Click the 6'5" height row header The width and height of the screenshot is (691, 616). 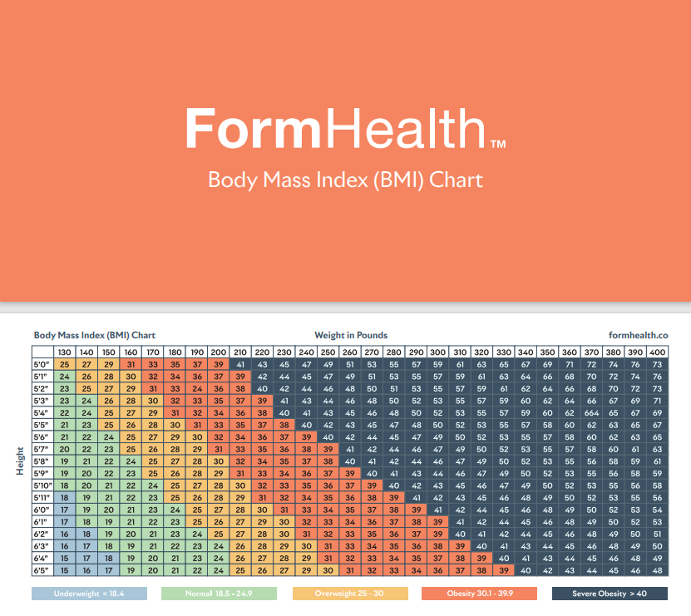(x=42, y=570)
